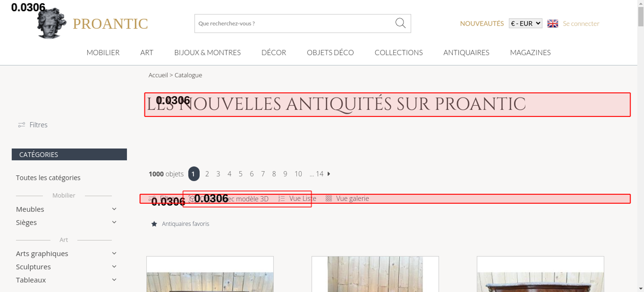The width and height of the screenshot is (644, 292).
Task: Open the EUR currency dropdown
Action: tap(525, 23)
